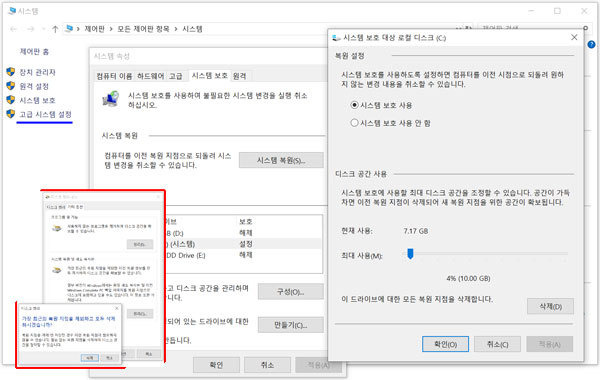Close the 시스템 보호 대상 로컬 디스크 dialog
Image resolution: width=600 pixels, height=380 pixels.
574,37
